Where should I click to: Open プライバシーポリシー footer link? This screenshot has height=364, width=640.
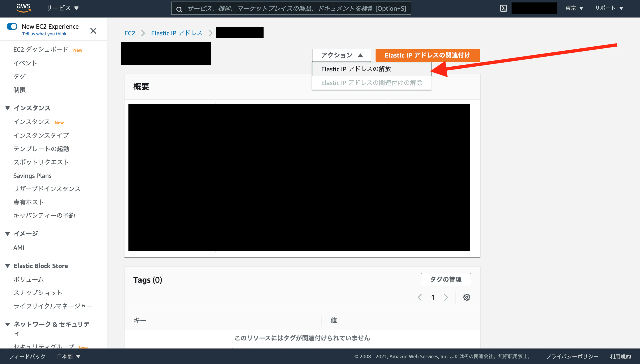click(x=572, y=356)
